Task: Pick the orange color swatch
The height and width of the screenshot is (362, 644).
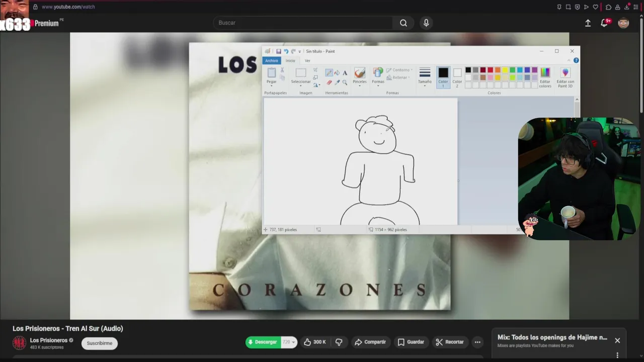Action: tap(498, 70)
